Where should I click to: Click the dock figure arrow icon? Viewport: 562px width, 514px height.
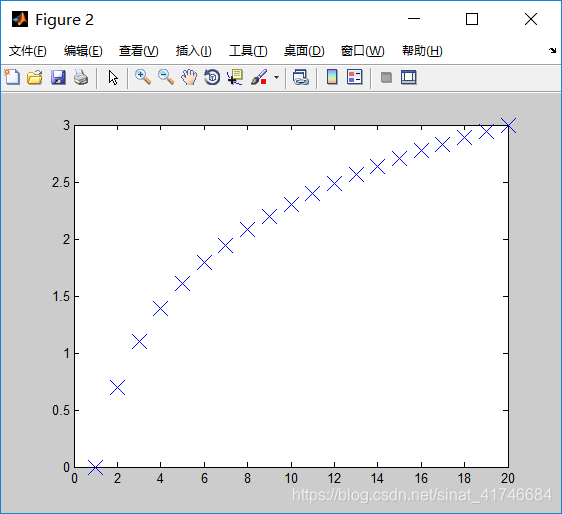552,51
